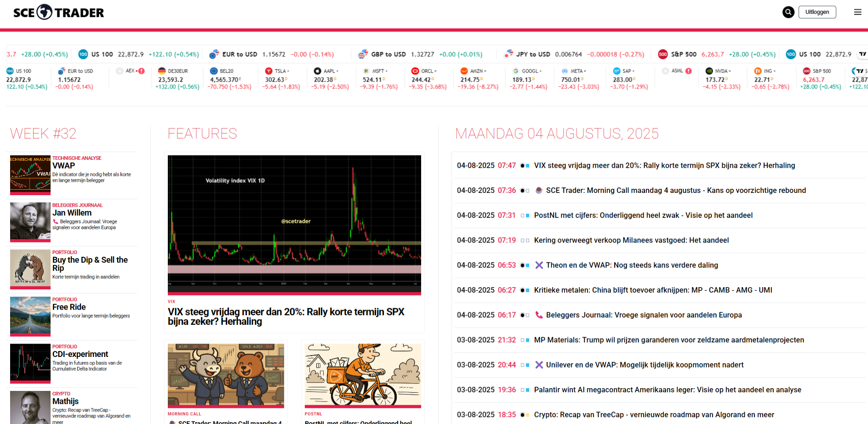Open the 'Mathijs' crypto sidebar title
The image size is (868, 424).
[x=65, y=401]
